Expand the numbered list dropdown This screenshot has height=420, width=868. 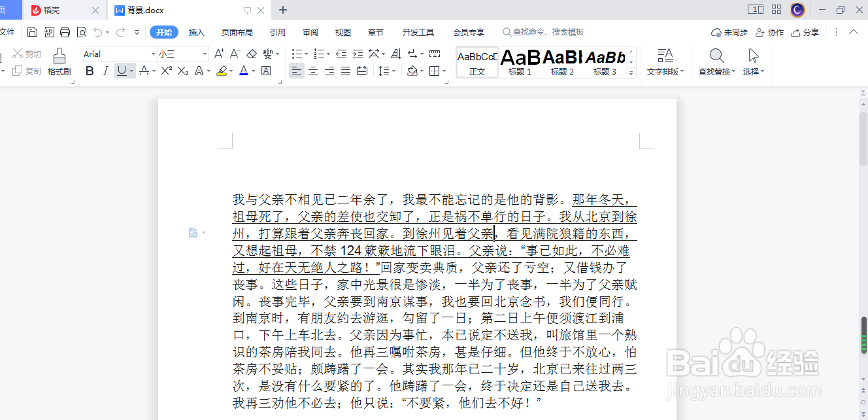(x=328, y=54)
